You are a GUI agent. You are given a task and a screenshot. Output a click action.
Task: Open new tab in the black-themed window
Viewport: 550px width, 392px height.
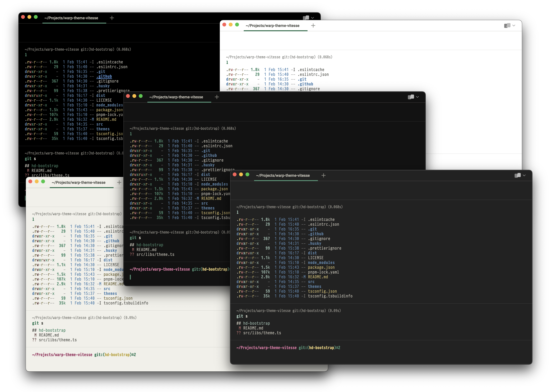tap(112, 18)
